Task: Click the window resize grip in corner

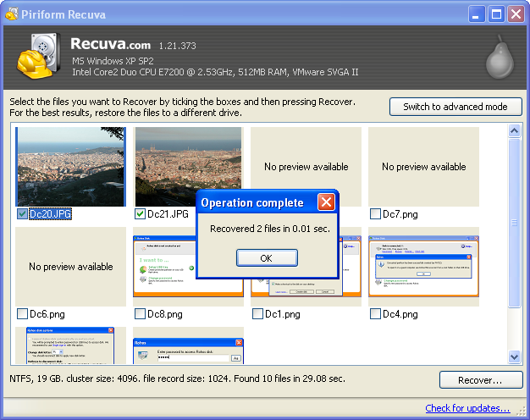Action: [522, 411]
